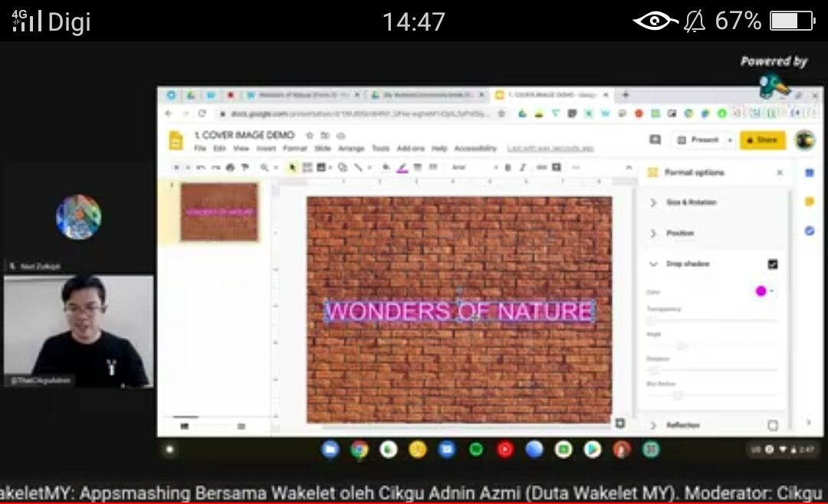Choose the Select arrow cursor tool
Screen dimensions: 828x504
(292, 167)
